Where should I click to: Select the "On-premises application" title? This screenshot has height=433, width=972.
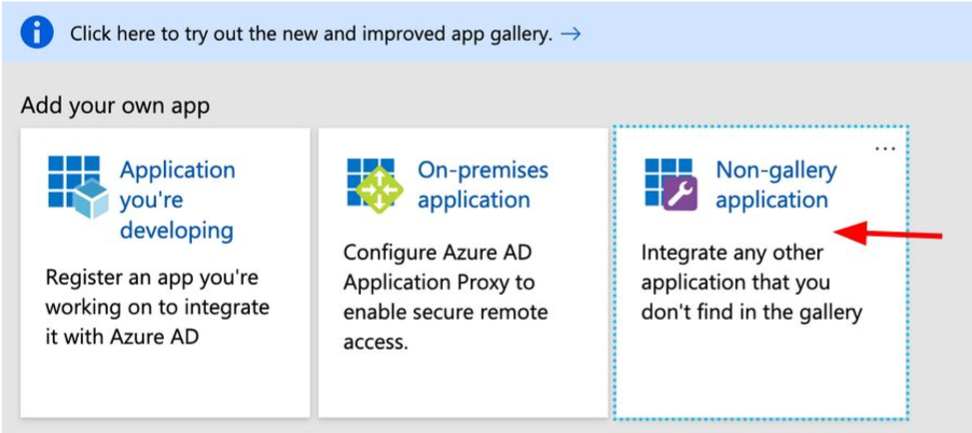pos(482,185)
